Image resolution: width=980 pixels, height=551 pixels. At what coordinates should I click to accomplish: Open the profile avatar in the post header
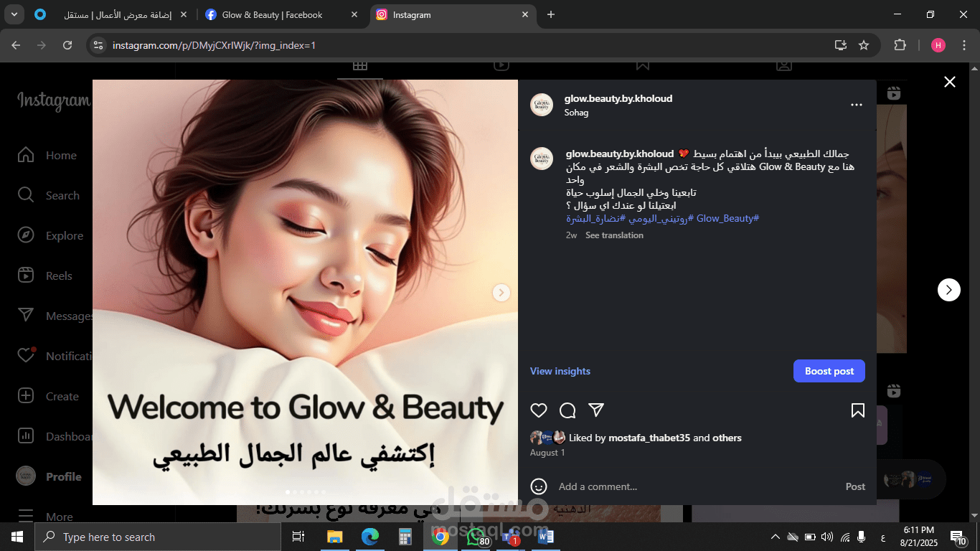tap(542, 105)
